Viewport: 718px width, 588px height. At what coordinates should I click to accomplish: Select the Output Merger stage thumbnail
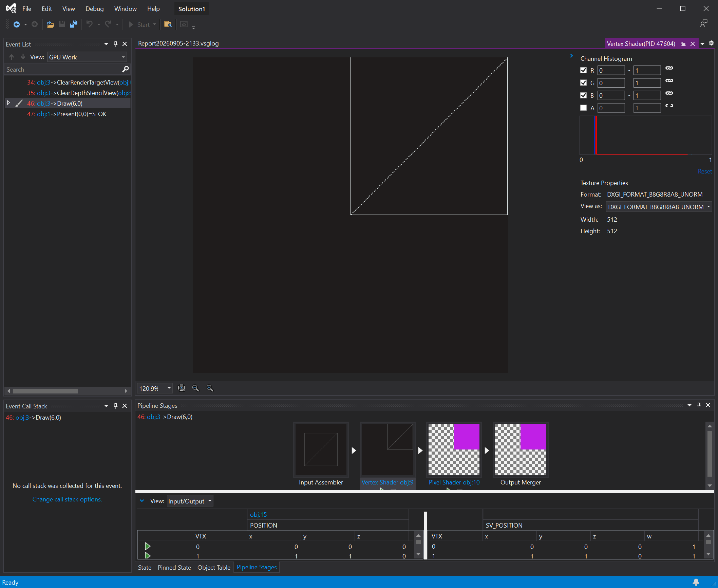pos(521,449)
